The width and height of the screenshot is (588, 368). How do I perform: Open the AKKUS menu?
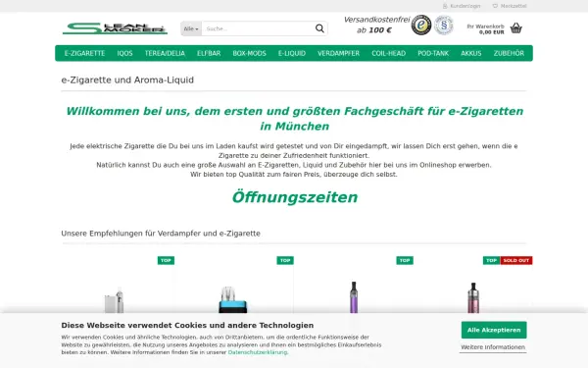pos(471,53)
